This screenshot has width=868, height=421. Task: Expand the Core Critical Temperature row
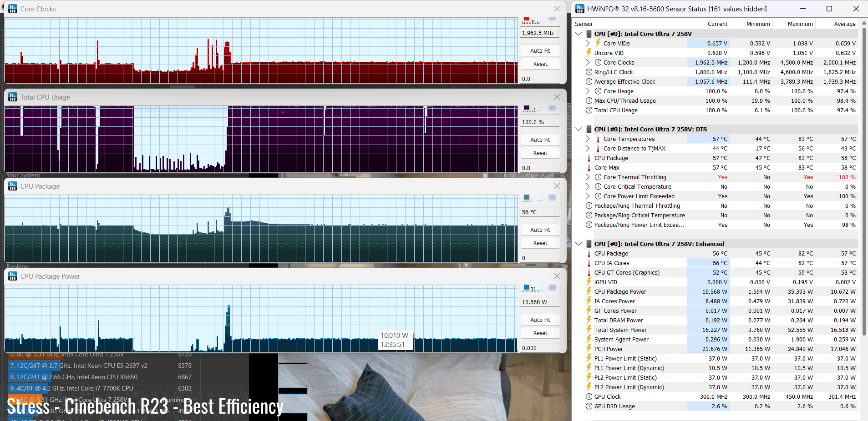tap(588, 186)
